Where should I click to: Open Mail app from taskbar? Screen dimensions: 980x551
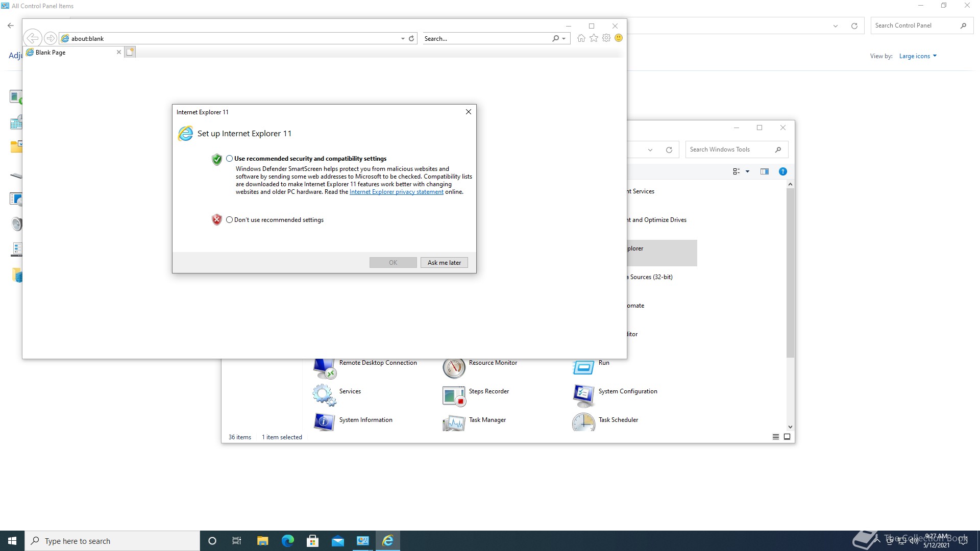pyautogui.click(x=337, y=541)
